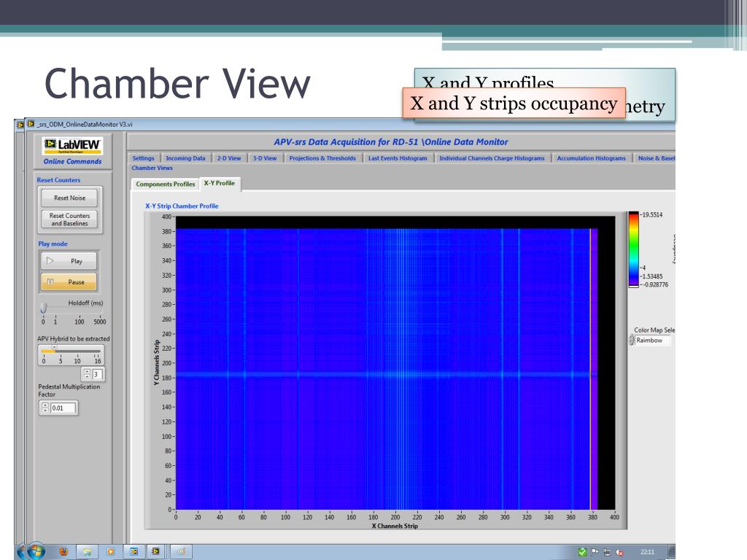The image size is (747, 560).
Task: Click the color scale value 1.53485
Action: [x=653, y=276]
